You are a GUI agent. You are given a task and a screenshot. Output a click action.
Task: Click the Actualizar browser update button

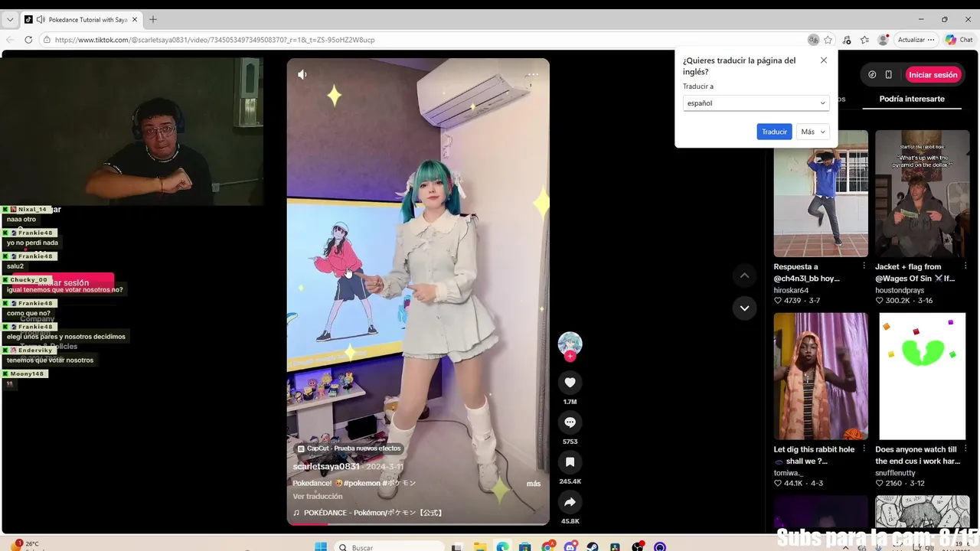[x=916, y=40]
